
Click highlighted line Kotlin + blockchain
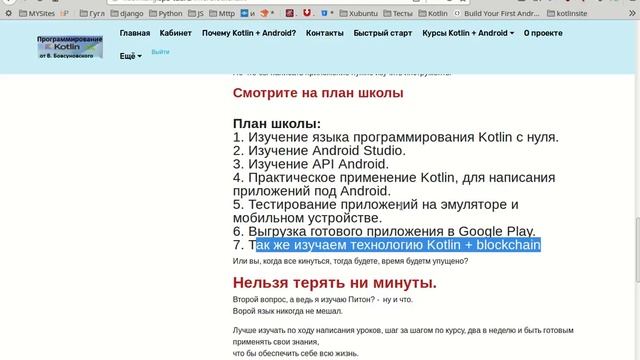(x=387, y=245)
